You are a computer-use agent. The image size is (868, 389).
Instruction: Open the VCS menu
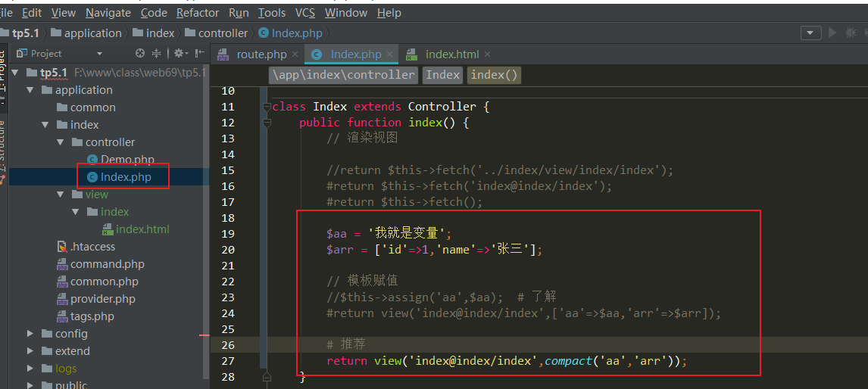click(305, 12)
